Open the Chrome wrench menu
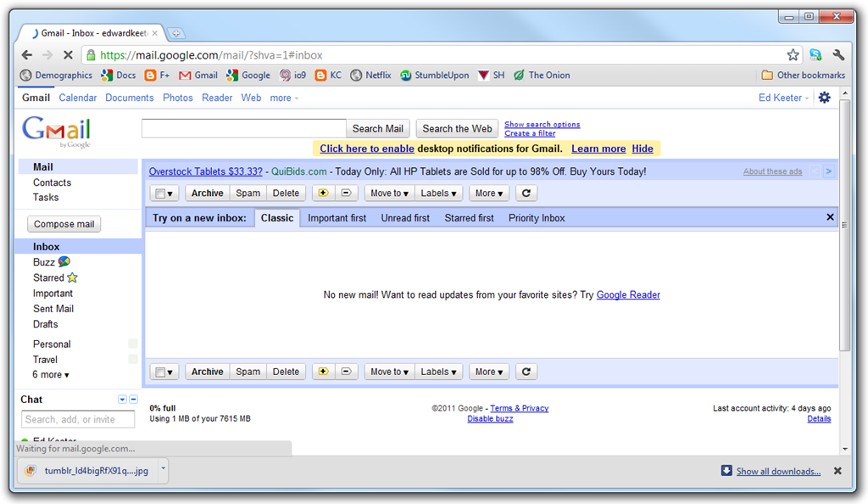Image resolution: width=868 pixels, height=504 pixels. pyautogui.click(x=838, y=55)
